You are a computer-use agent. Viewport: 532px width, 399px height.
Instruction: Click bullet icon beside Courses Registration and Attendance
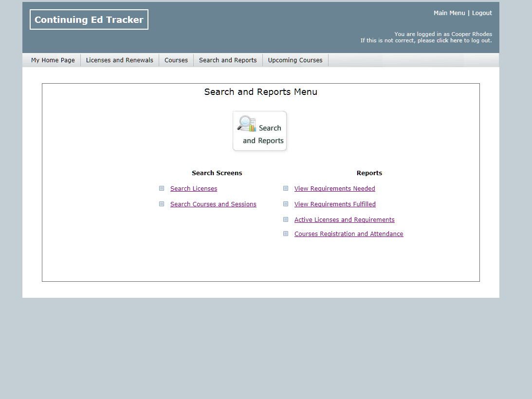click(x=286, y=234)
